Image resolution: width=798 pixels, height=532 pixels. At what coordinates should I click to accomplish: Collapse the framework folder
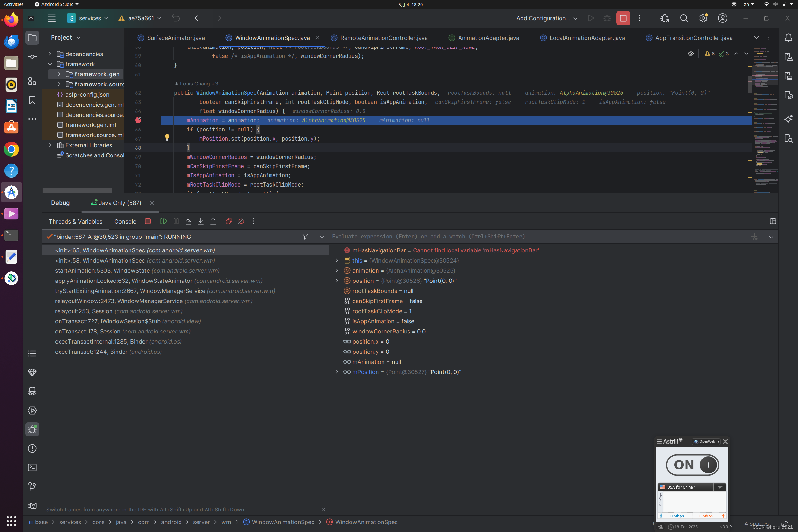(50, 64)
